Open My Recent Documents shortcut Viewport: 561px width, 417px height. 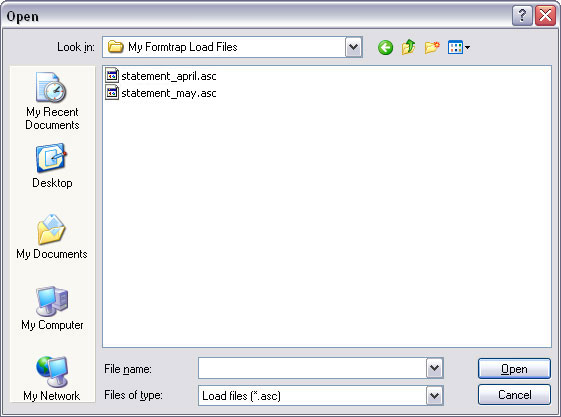tap(52, 101)
